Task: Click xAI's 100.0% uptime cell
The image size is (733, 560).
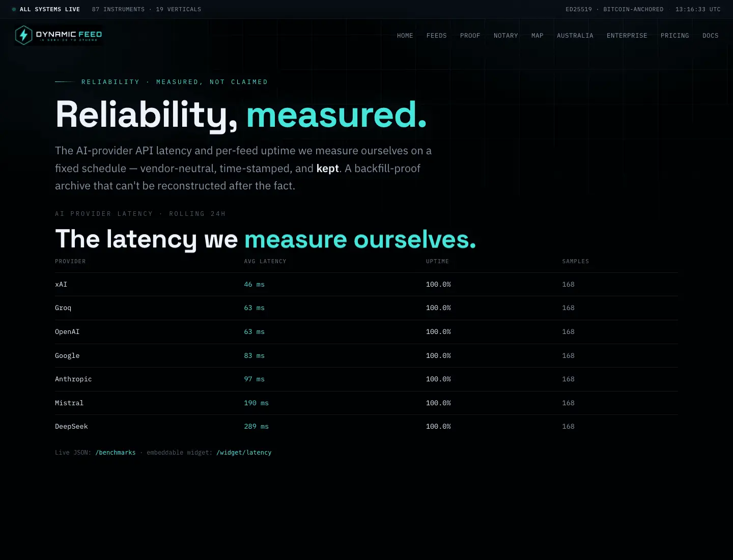Action: (438, 285)
